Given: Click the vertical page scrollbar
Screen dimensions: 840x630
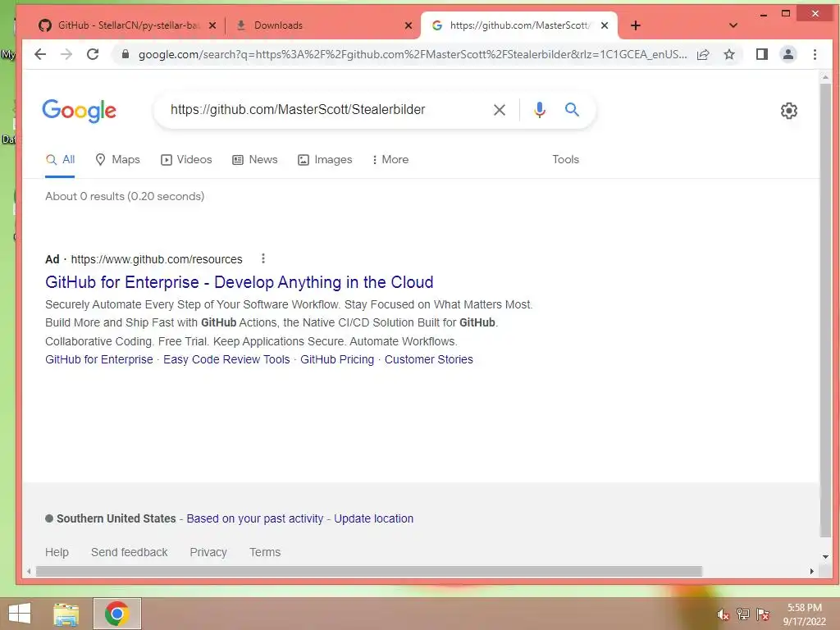Looking at the screenshot, I should click(x=825, y=311).
